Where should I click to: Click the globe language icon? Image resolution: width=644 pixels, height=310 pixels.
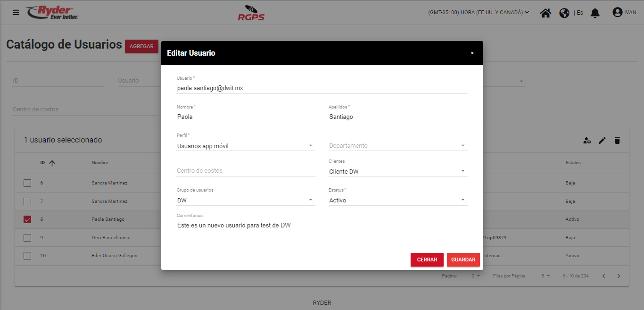click(564, 13)
